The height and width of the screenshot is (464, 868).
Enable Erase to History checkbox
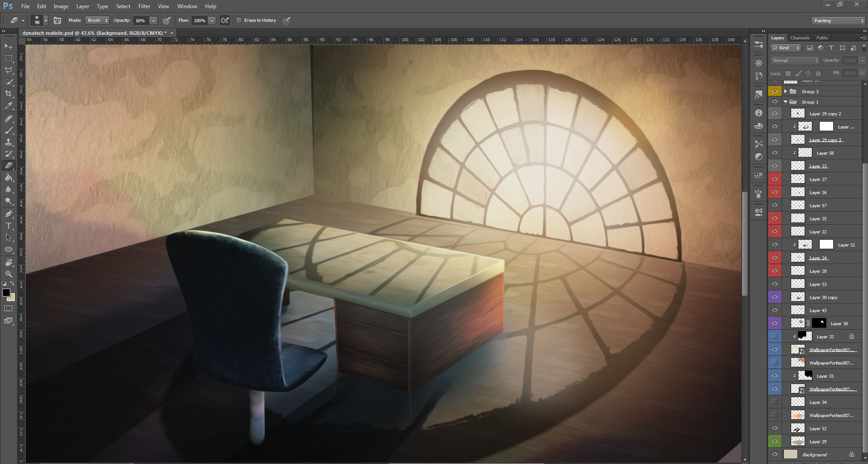click(x=239, y=21)
